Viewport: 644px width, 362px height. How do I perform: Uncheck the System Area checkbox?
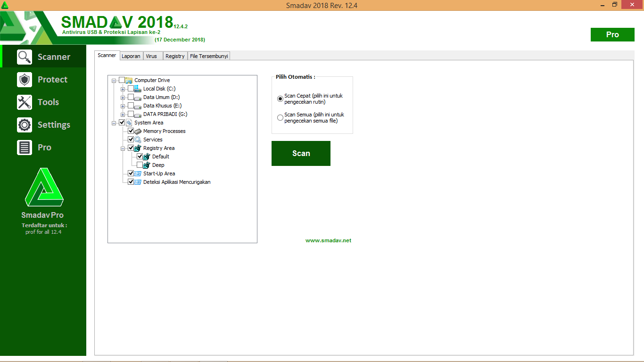(122, 123)
